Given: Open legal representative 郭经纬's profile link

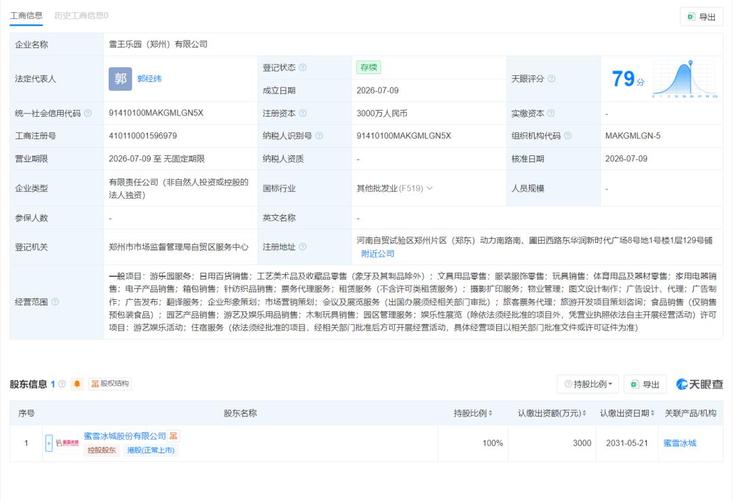Looking at the screenshot, I should coord(149,79).
